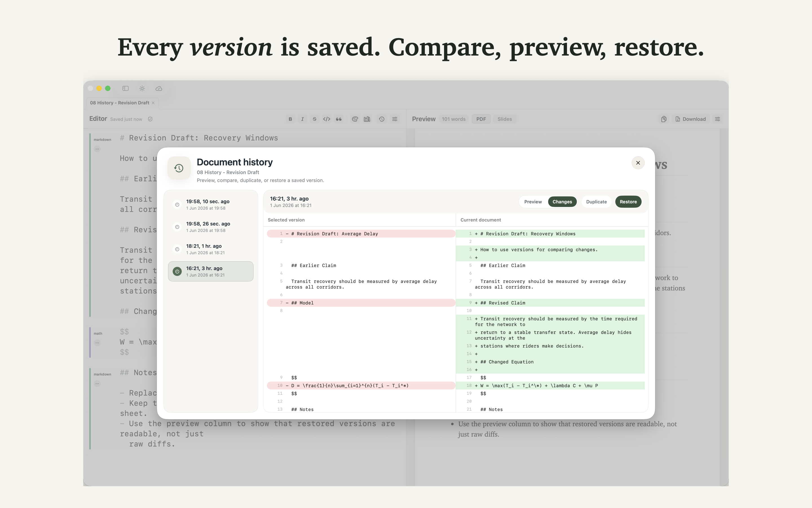Image resolution: width=812 pixels, height=508 pixels.
Task: Open options menu of top markdown block
Action: pos(97,148)
